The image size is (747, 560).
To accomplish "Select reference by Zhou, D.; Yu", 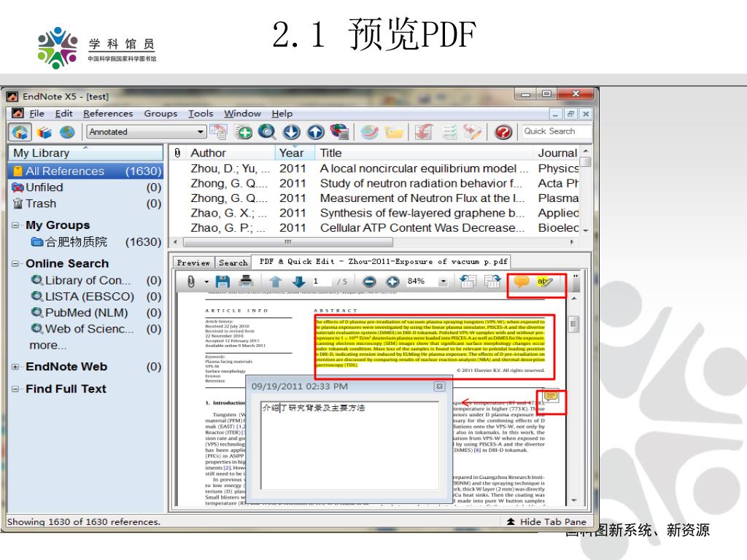I will coord(375,168).
